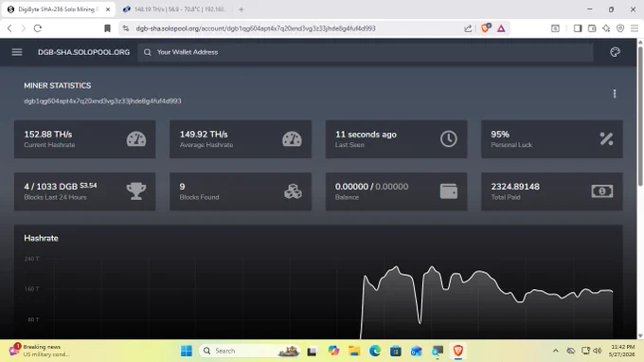Open Brave Rewards triangle icon

501,28
